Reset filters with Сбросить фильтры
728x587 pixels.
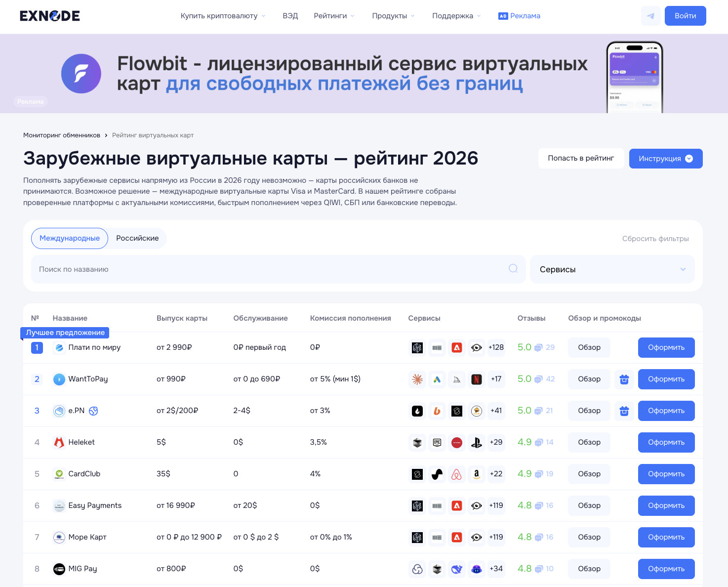(x=655, y=239)
